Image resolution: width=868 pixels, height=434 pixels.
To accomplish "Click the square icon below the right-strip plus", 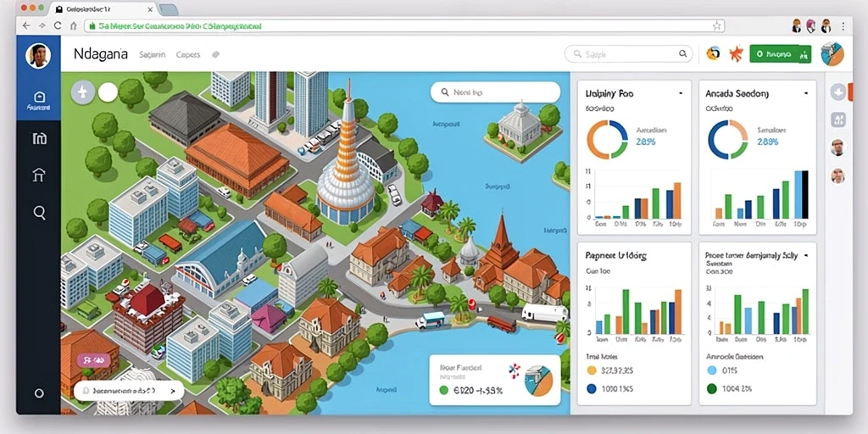I will click(838, 119).
